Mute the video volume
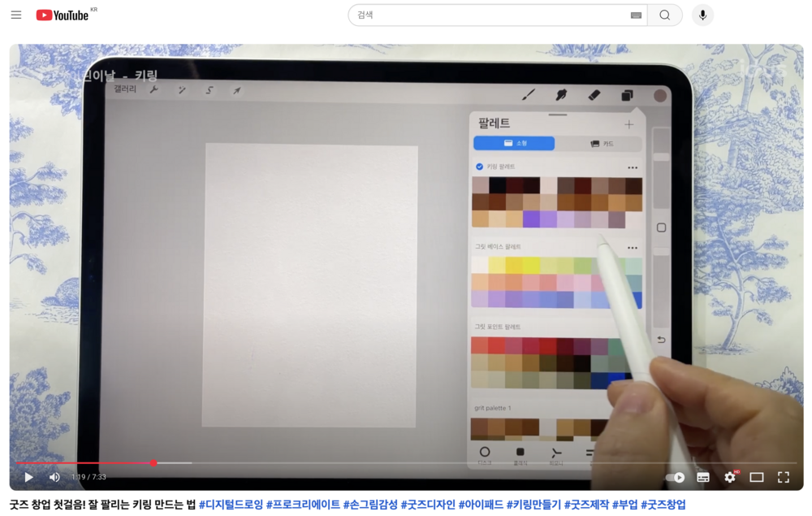The image size is (812, 516). point(54,477)
